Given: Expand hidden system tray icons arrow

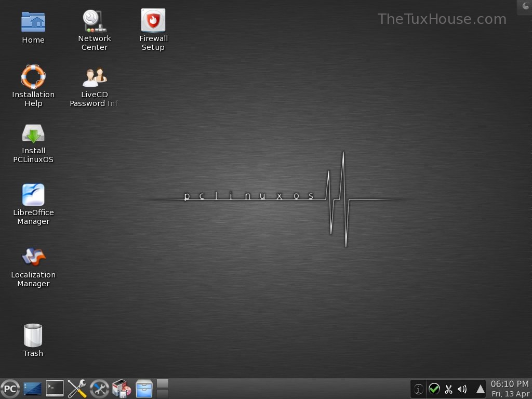Looking at the screenshot, I should click(481, 389).
